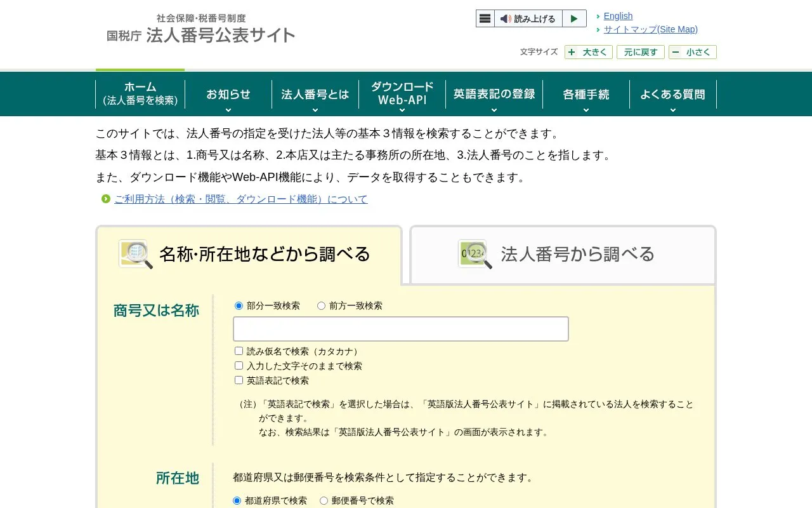Click the 商号又は名称 section heading
The height and width of the screenshot is (508, 812).
(156, 311)
